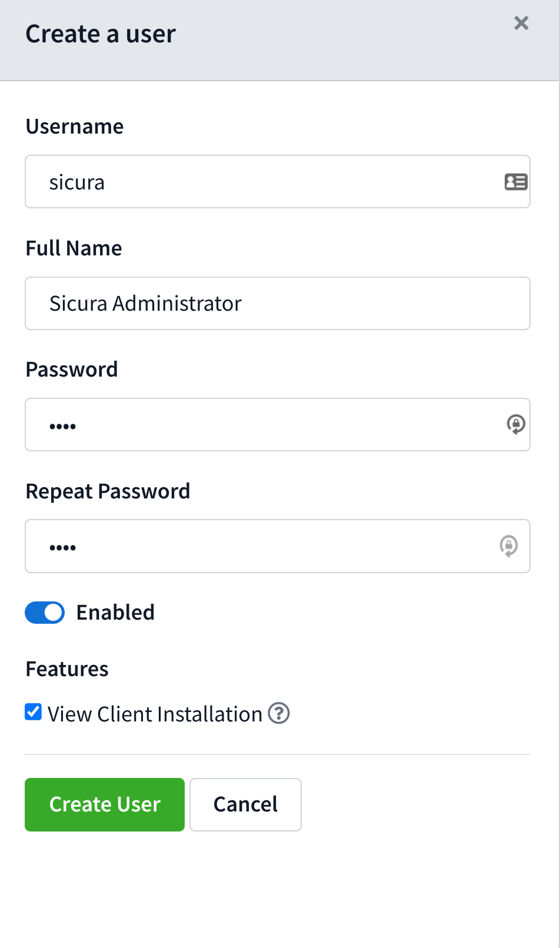Click the lock icon in the Password field

click(516, 424)
